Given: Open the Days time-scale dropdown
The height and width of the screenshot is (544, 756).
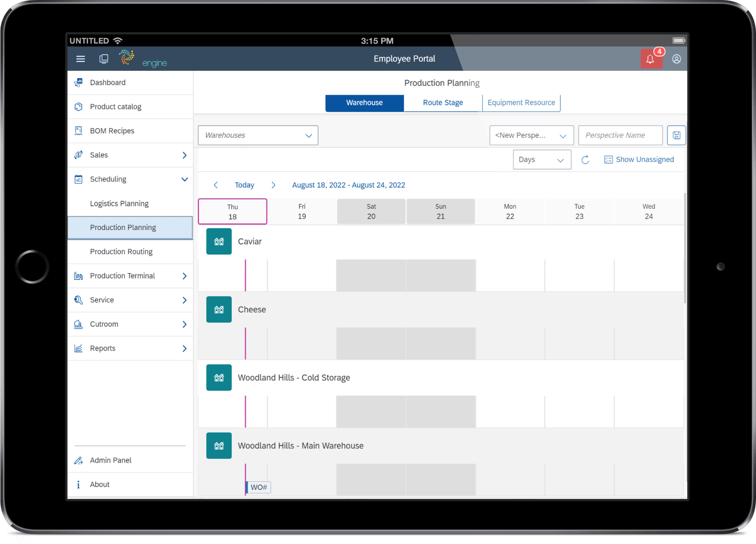Looking at the screenshot, I should pos(542,159).
